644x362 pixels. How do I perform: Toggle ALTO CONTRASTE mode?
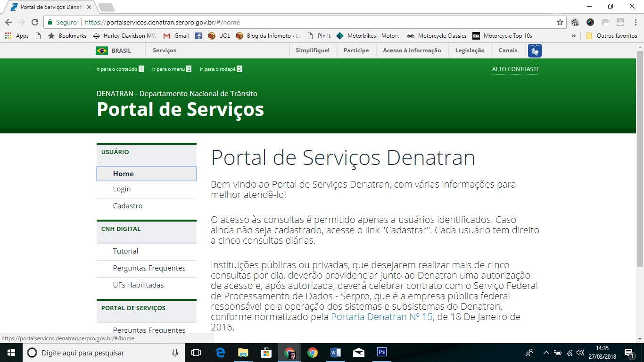(x=516, y=69)
